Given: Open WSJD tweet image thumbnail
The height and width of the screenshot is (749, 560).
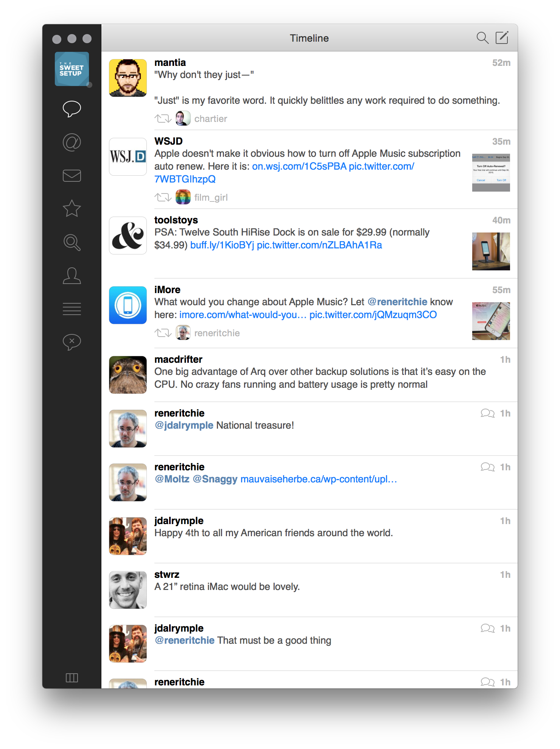Looking at the screenshot, I should click(491, 173).
